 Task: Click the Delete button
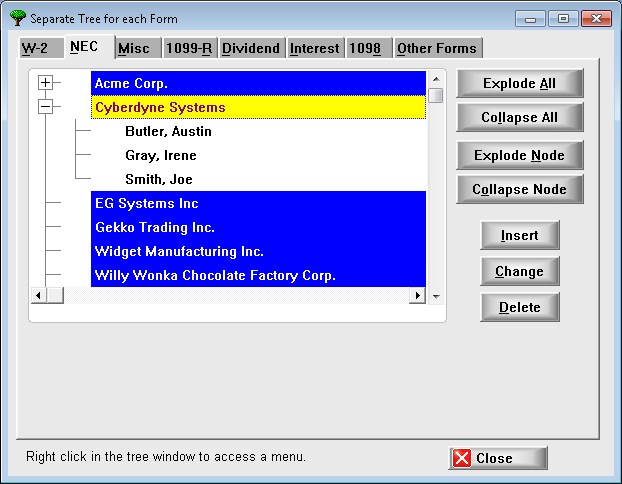(520, 307)
